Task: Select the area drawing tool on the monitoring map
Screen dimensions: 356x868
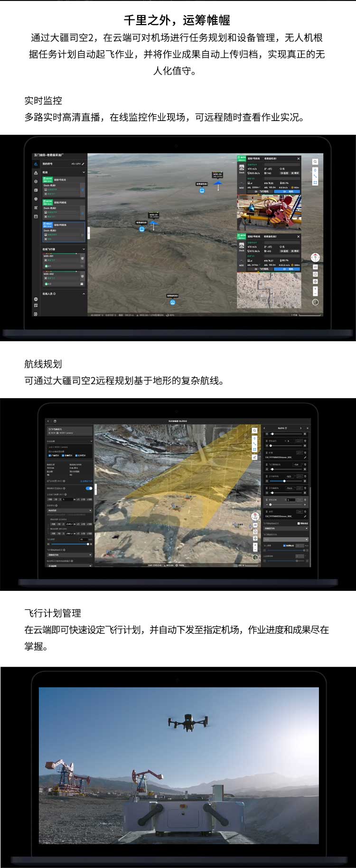Action: coord(315,182)
